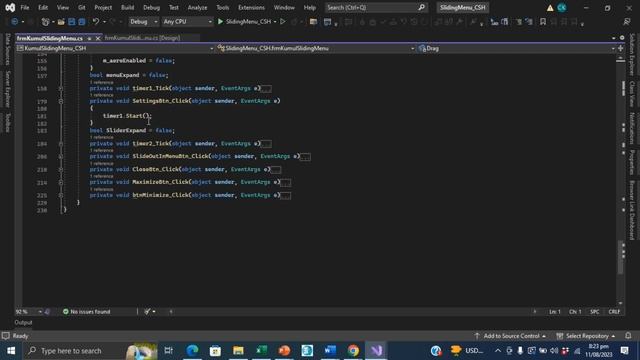Click No issues found status indicator
Screen dimensions: 640x360
(x=87, y=311)
